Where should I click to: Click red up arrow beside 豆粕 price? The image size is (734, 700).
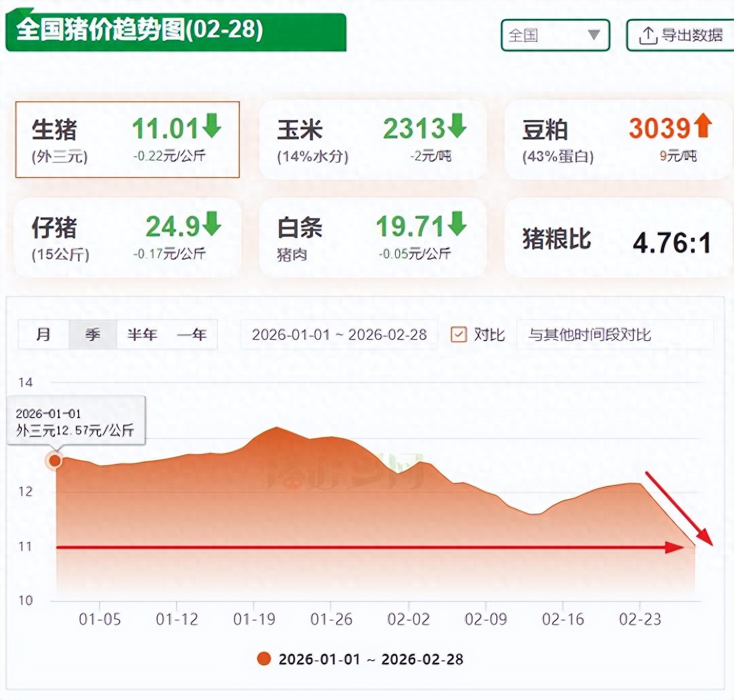[703, 125]
